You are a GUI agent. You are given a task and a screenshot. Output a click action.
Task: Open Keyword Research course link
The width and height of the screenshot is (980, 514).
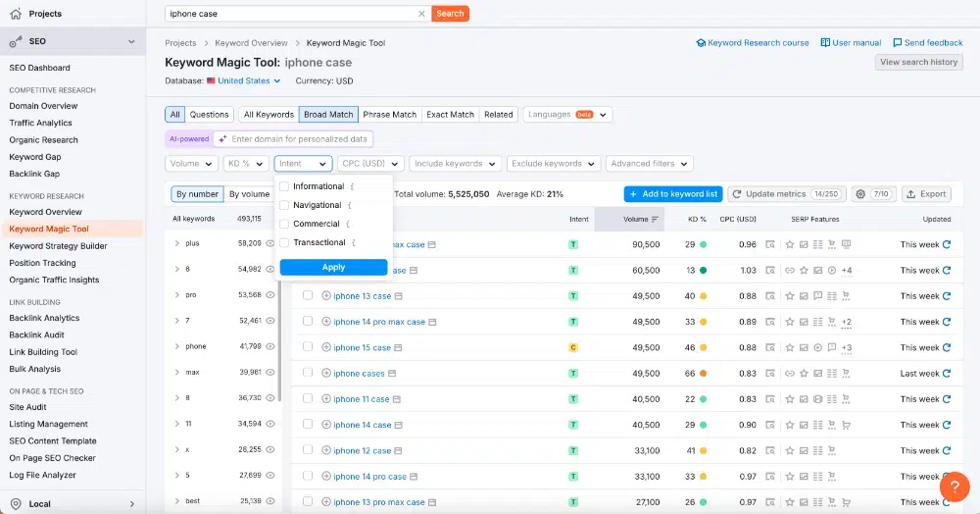tap(753, 43)
